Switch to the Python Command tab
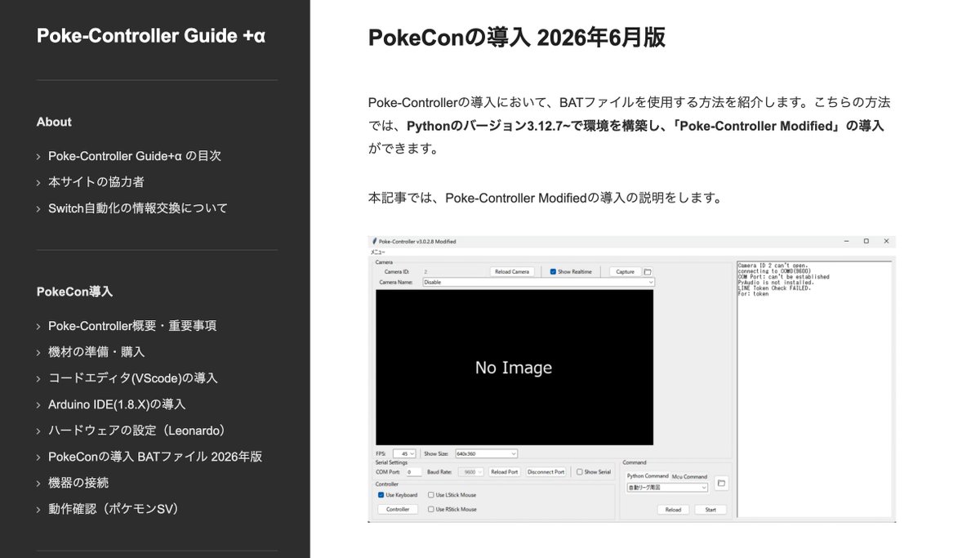The image size is (980, 558). point(648,475)
